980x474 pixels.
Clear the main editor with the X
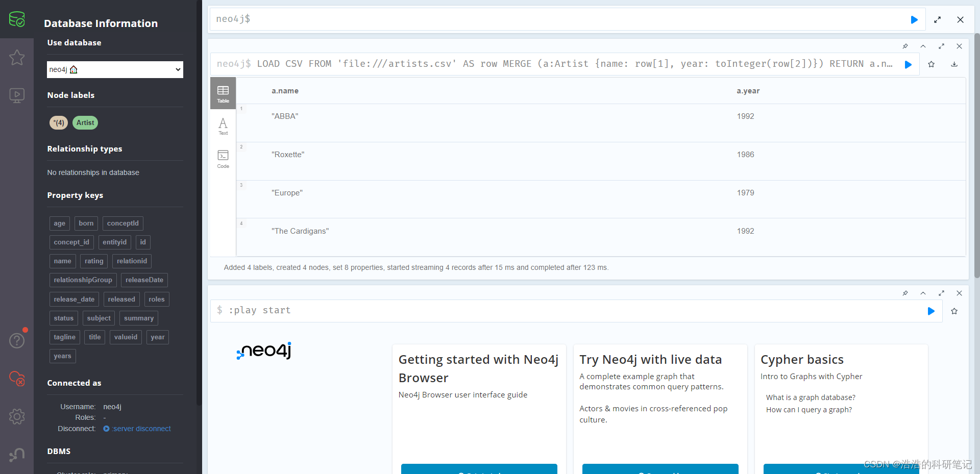[960, 19]
